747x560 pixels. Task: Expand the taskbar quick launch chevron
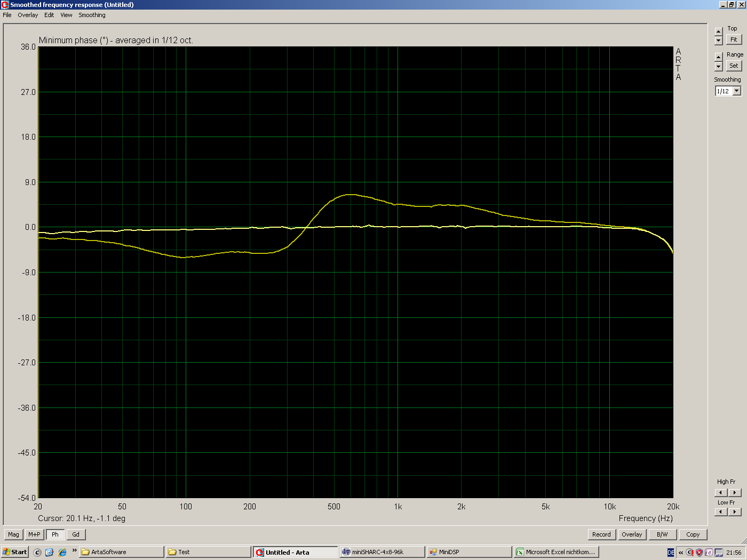74,551
